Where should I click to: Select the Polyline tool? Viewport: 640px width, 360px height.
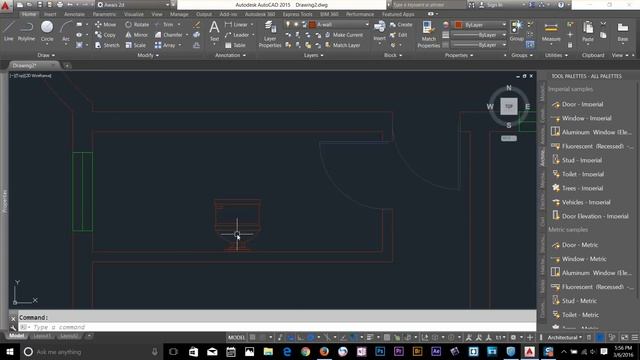coord(26,31)
